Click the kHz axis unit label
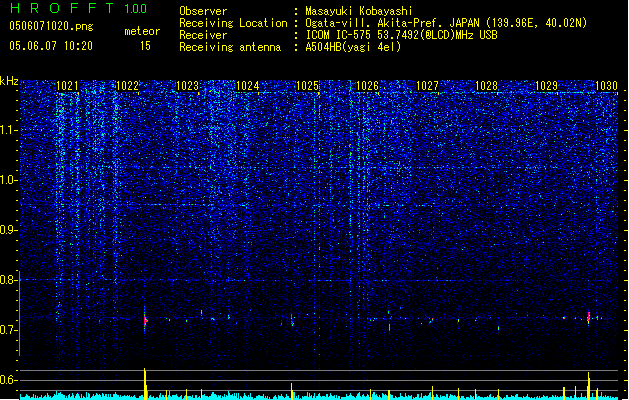 (9, 81)
